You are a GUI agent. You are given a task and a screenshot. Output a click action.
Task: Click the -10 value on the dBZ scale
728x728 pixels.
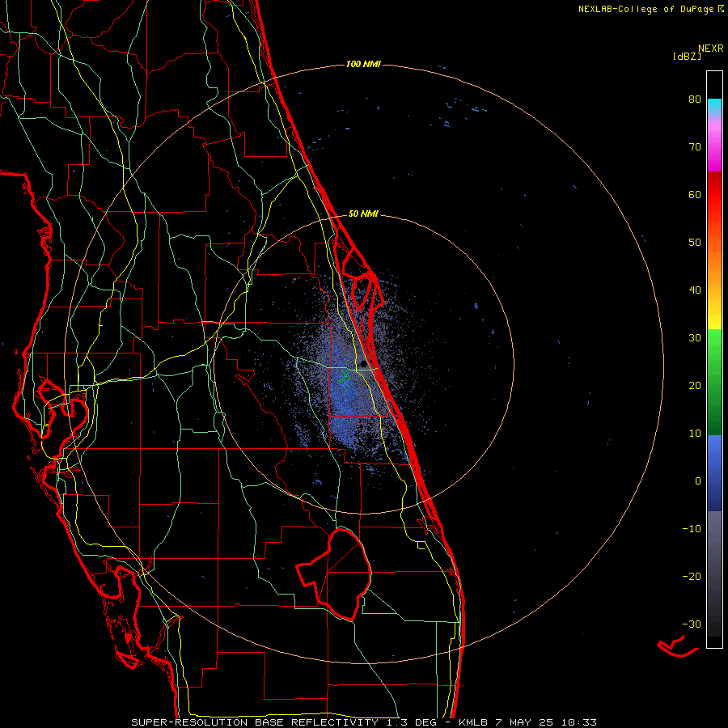[x=692, y=529]
